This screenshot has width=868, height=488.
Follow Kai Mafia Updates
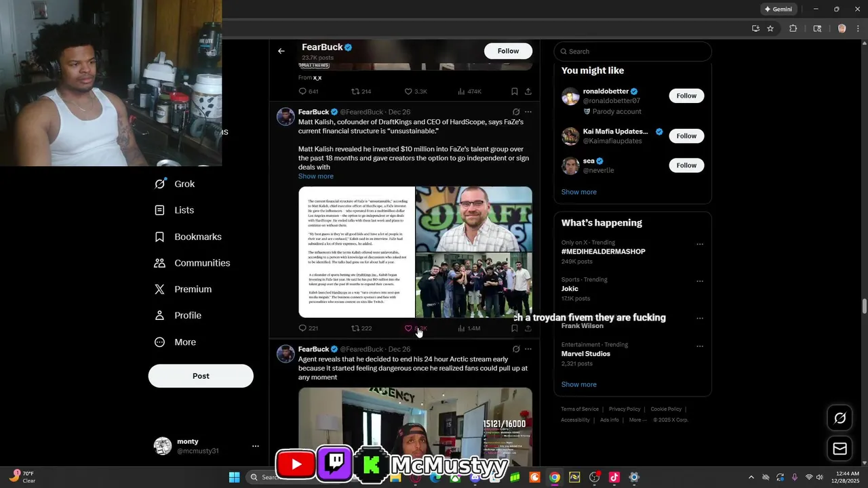point(686,136)
